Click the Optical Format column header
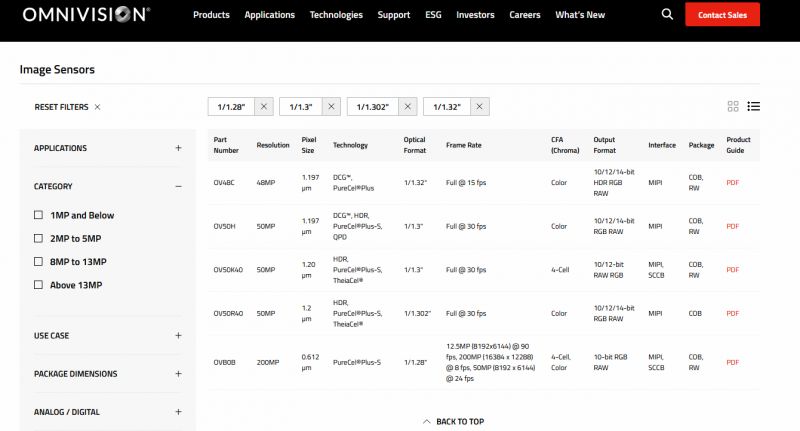The height and width of the screenshot is (431, 800). coord(415,145)
